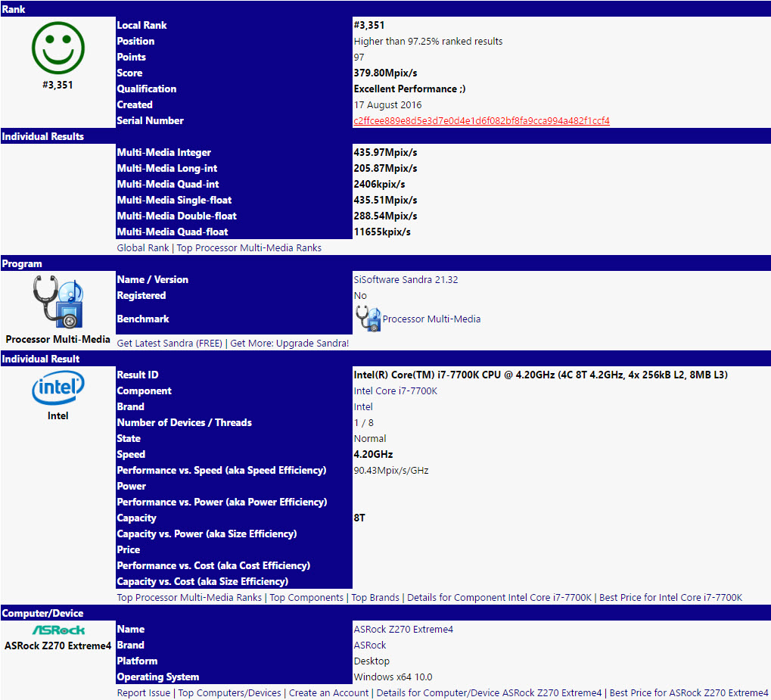Select the Multi-Media Integer value 435.97Mpix/s
Viewport: 771px width, 700px height.
385,153
